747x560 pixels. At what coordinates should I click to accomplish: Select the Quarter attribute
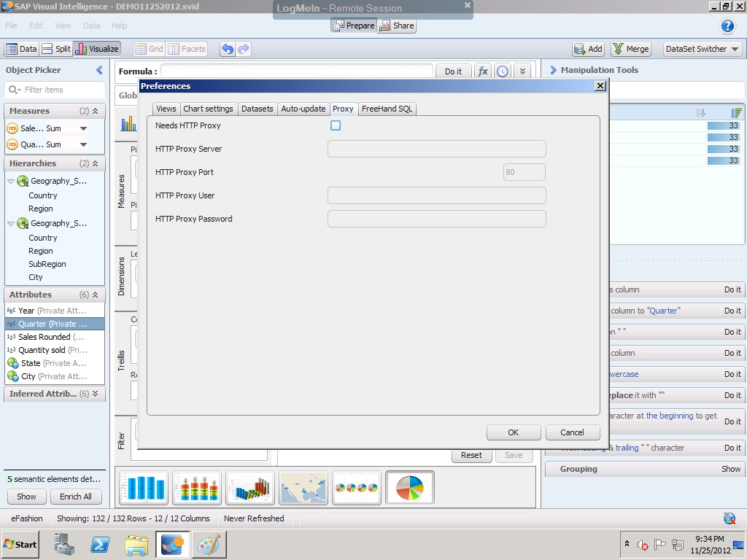point(54,324)
